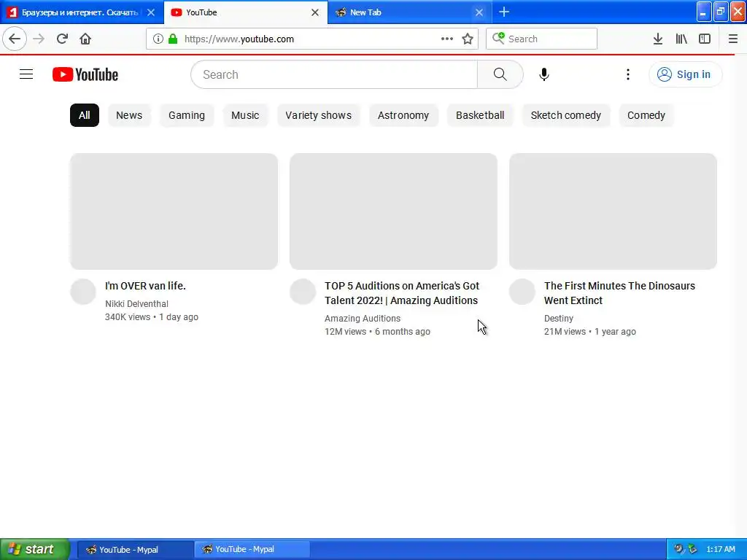The image size is (747, 560).
Task: Click the YouTube search magnifier button
Action: pyautogui.click(x=500, y=74)
